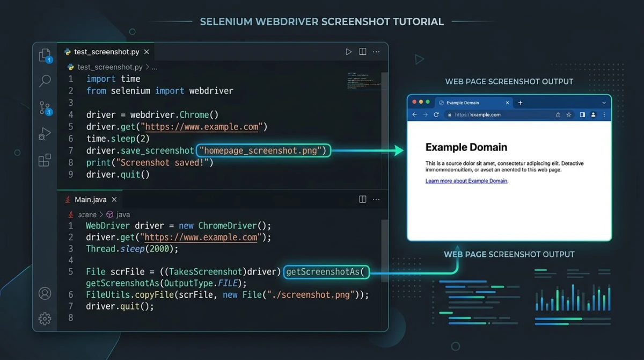
Task: Select the Main.java tab
Action: point(90,199)
